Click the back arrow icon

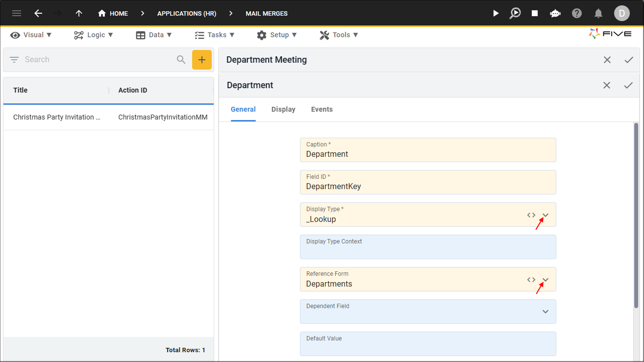tap(38, 13)
